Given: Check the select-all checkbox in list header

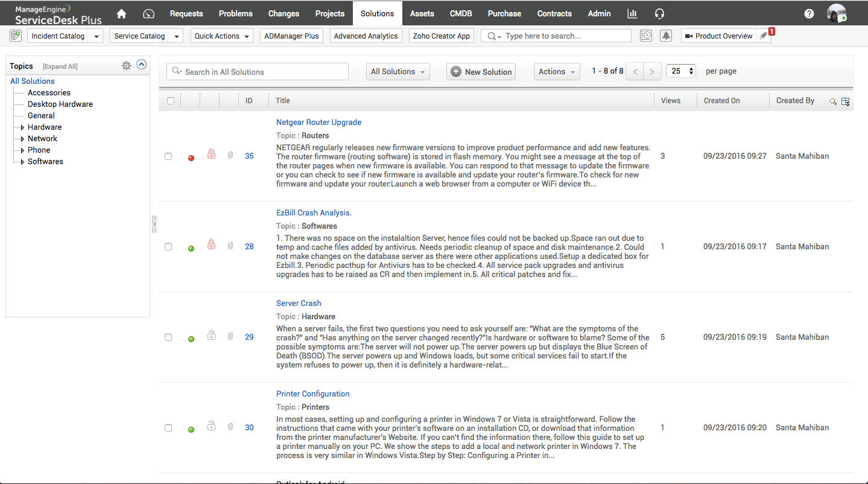Looking at the screenshot, I should [x=169, y=100].
